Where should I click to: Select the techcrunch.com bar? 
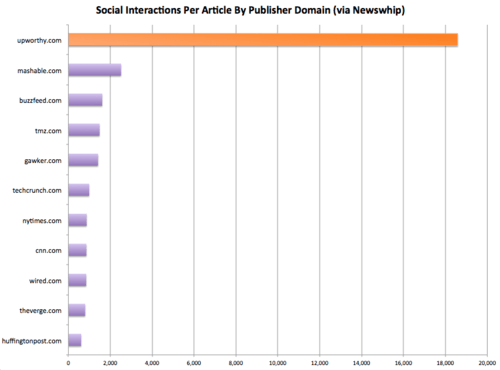pyautogui.click(x=79, y=190)
